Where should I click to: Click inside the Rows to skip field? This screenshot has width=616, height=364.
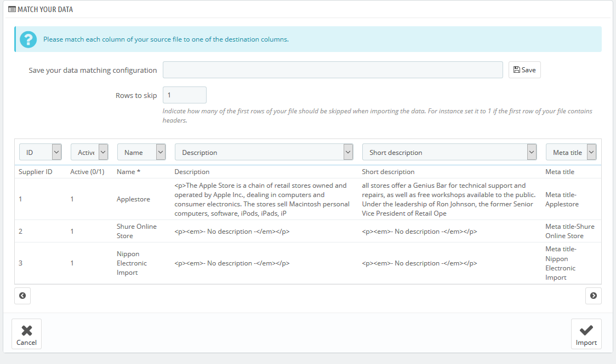184,95
